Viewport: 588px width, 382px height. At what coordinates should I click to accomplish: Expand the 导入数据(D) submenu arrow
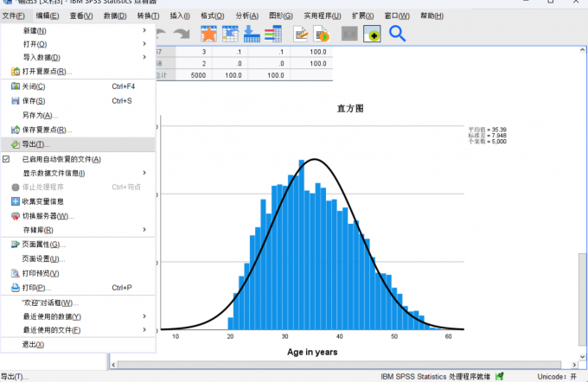click(x=144, y=57)
